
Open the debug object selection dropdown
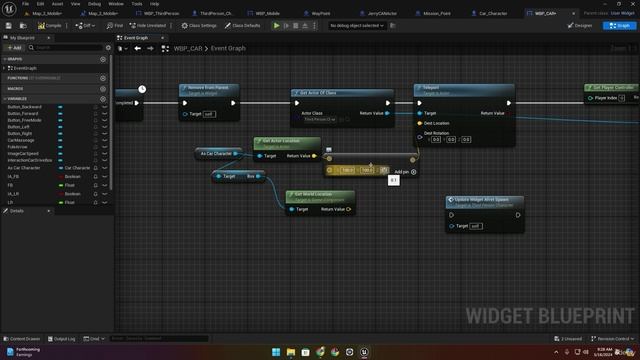click(357, 26)
